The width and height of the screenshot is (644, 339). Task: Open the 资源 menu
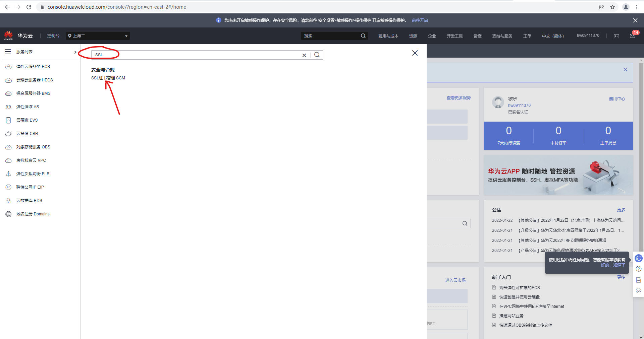tap(413, 36)
